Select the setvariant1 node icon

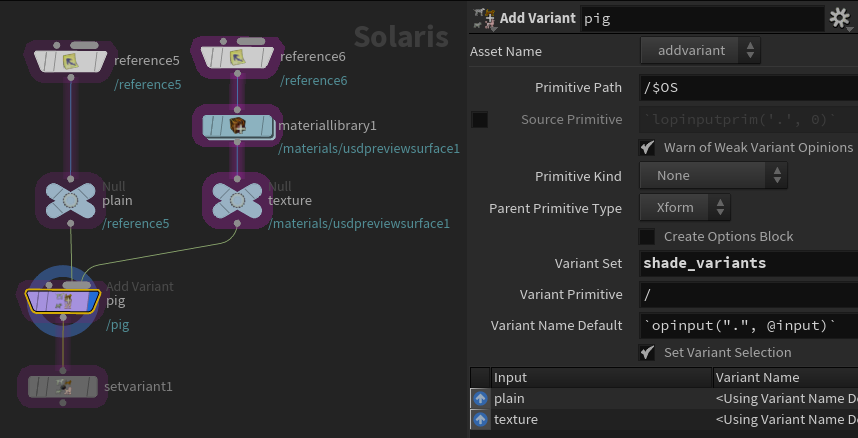click(63, 387)
